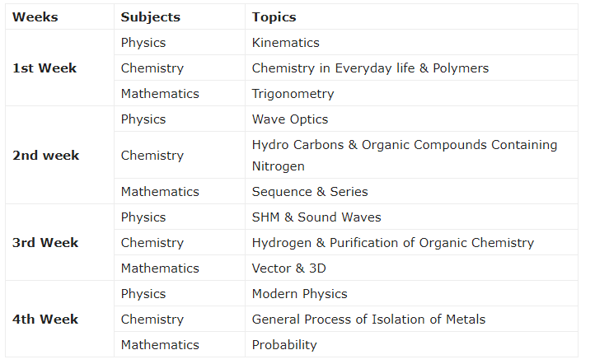Select the 1st Week cell
This screenshot has height=364, width=595.
pos(59,68)
